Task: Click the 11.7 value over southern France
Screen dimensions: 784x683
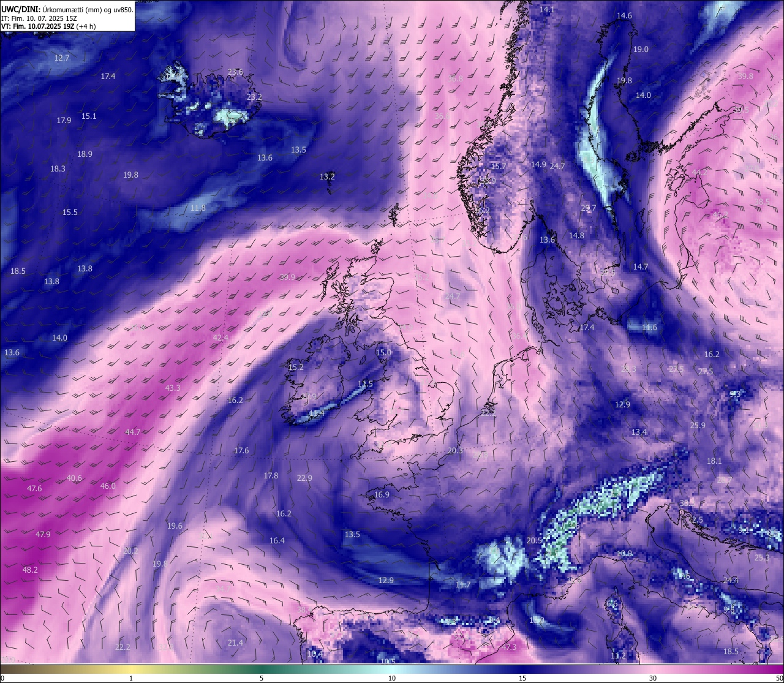Action: click(463, 585)
